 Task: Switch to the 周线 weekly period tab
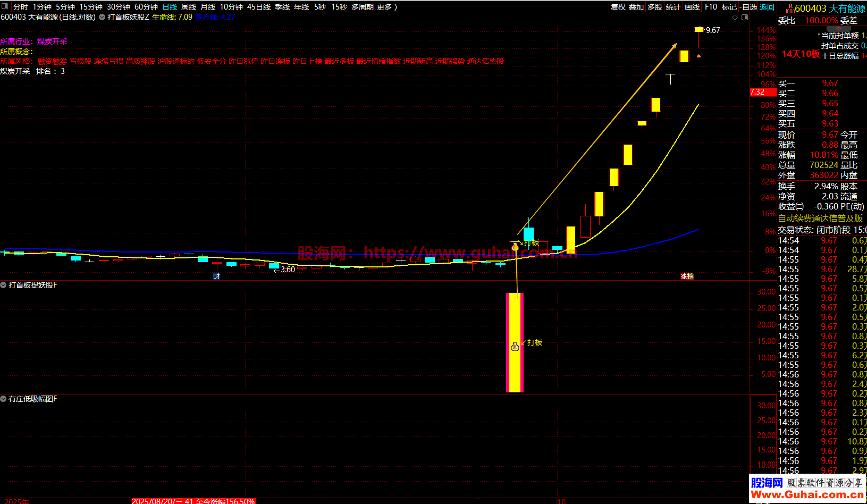[x=189, y=7]
